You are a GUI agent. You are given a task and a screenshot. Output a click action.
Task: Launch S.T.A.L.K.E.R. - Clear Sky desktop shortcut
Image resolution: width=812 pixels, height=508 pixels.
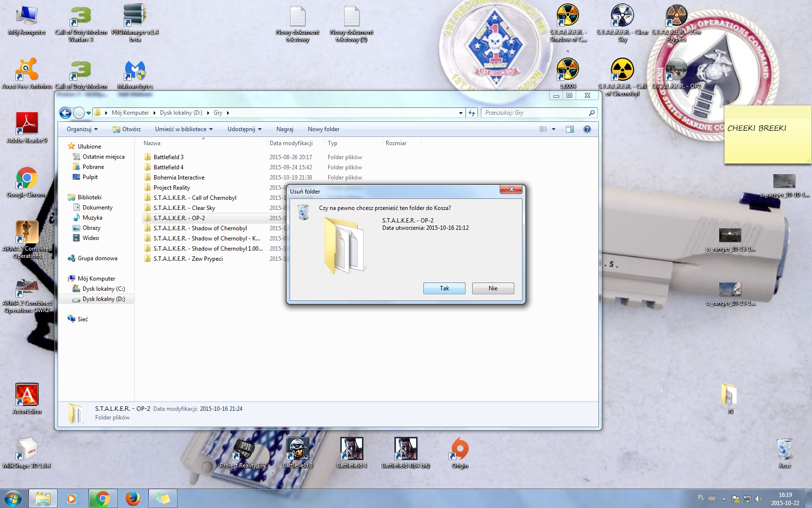pos(623,23)
